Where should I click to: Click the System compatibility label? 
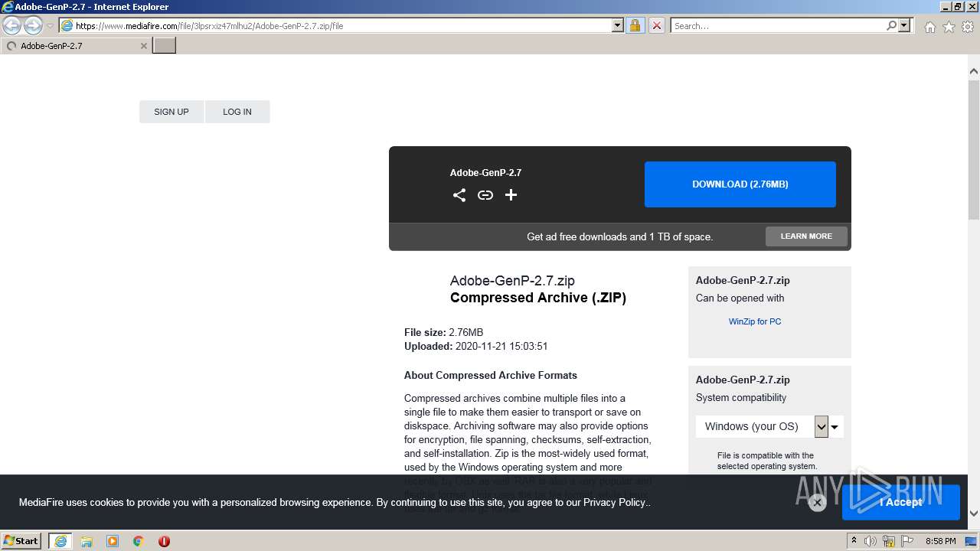(x=741, y=397)
